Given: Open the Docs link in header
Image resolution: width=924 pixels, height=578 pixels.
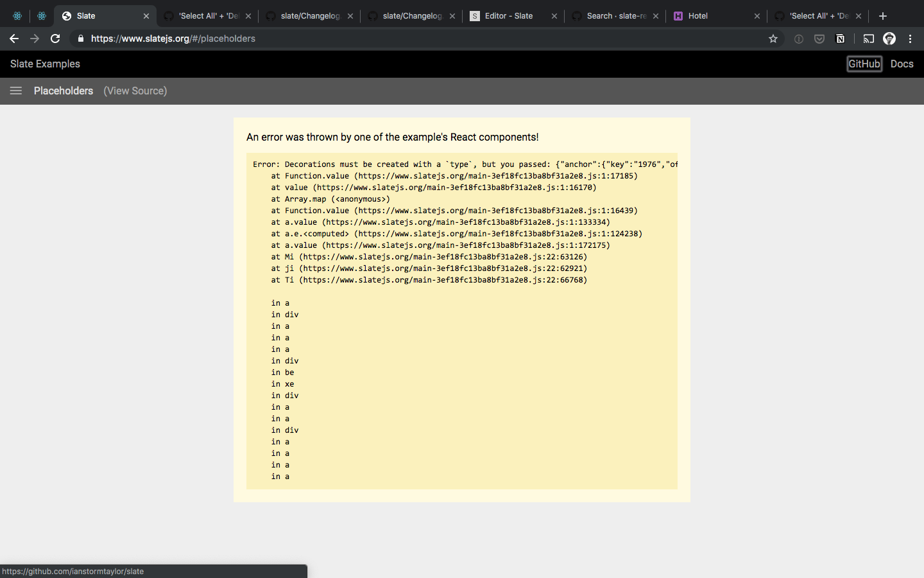Looking at the screenshot, I should tap(902, 64).
